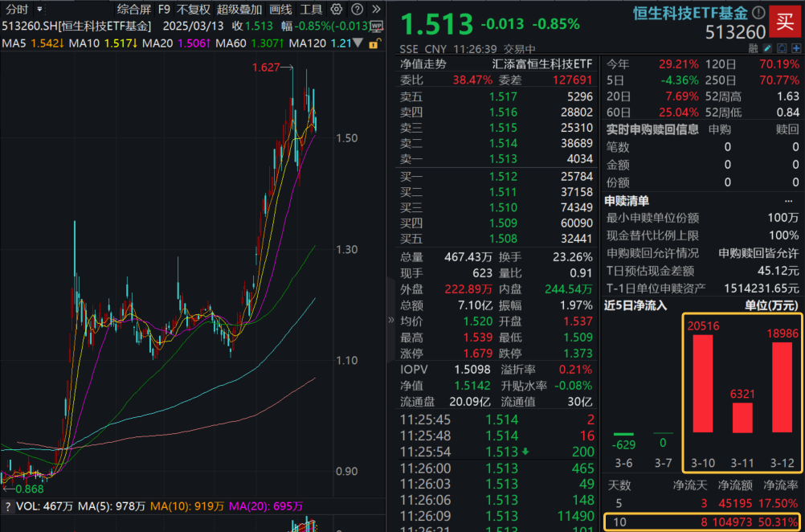Click the info icon beside 恒生科技ETF基金
This screenshot has width=805, height=532.
(758, 12)
